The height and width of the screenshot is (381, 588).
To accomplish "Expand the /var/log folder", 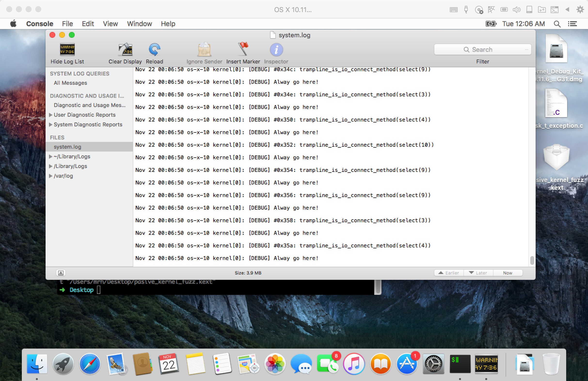I will pos(51,176).
